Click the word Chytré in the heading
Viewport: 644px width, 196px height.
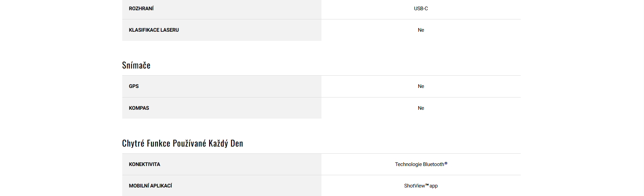click(x=133, y=144)
